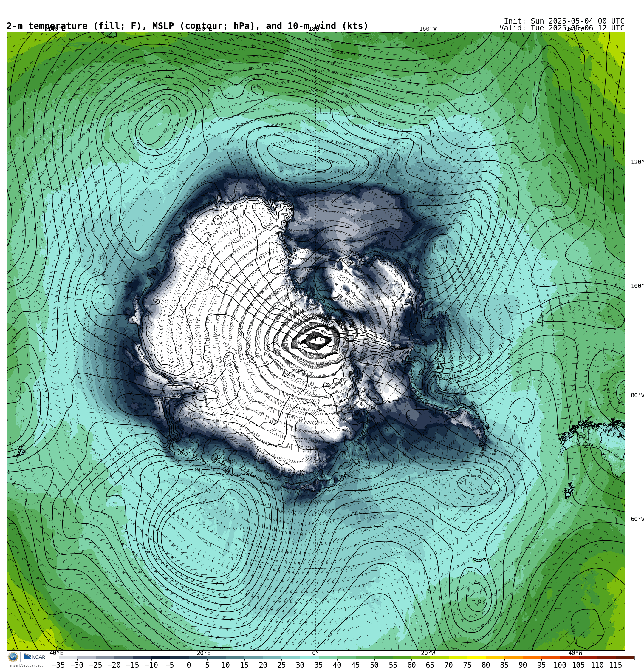The height and width of the screenshot is (669, 644).
Task: Open the ensemble.ucar.edu site text
Action: 26,666
